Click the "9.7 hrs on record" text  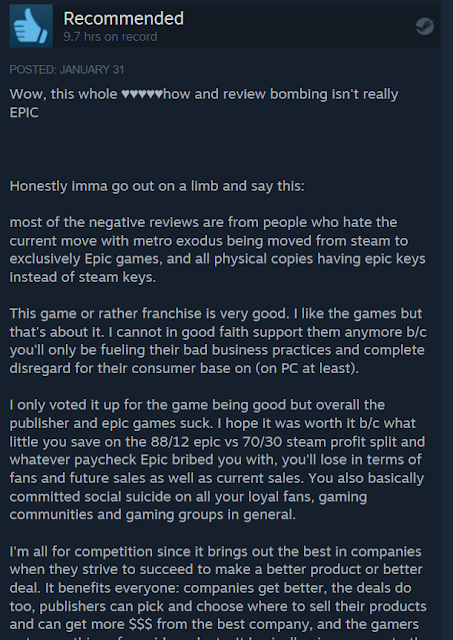pos(110,37)
